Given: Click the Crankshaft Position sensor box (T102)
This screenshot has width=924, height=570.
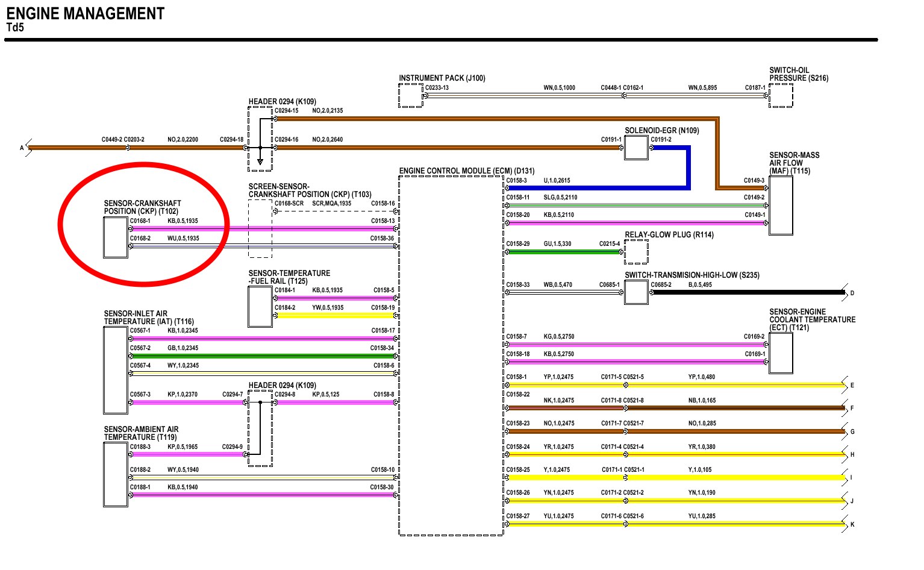Looking at the screenshot, I should [115, 237].
